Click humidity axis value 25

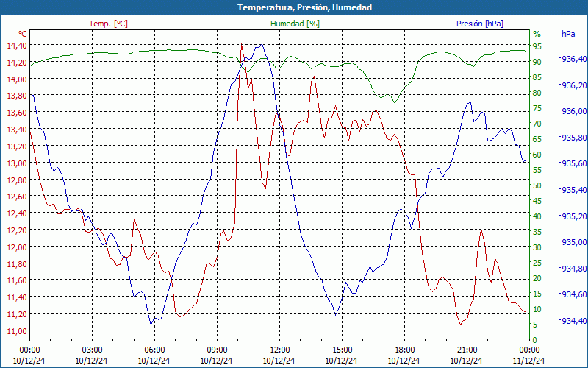coord(537,263)
